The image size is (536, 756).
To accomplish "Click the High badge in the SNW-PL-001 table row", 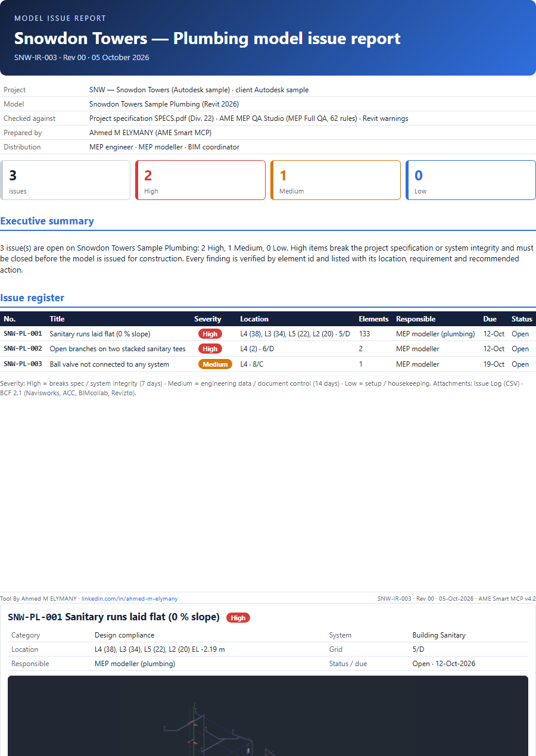I will click(210, 333).
